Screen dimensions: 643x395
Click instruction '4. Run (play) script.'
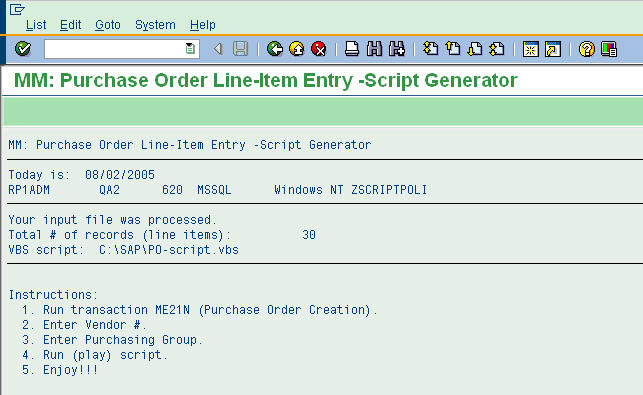(95, 355)
